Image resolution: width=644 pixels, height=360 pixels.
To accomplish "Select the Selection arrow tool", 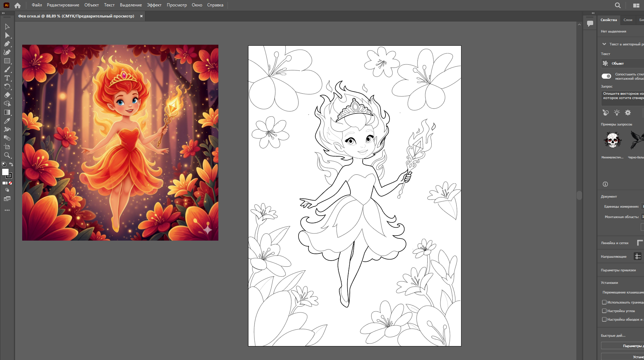I will pos(7,27).
